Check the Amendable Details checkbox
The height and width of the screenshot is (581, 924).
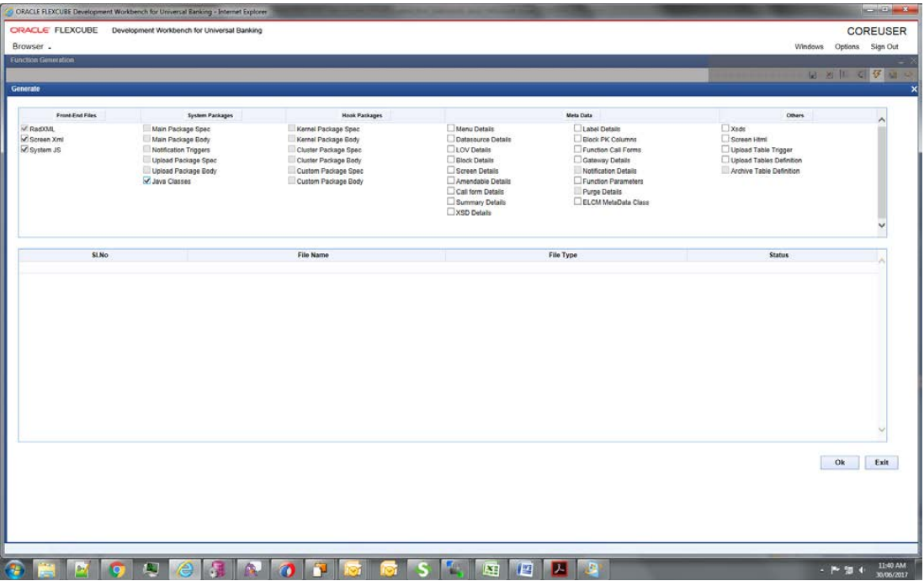451,181
